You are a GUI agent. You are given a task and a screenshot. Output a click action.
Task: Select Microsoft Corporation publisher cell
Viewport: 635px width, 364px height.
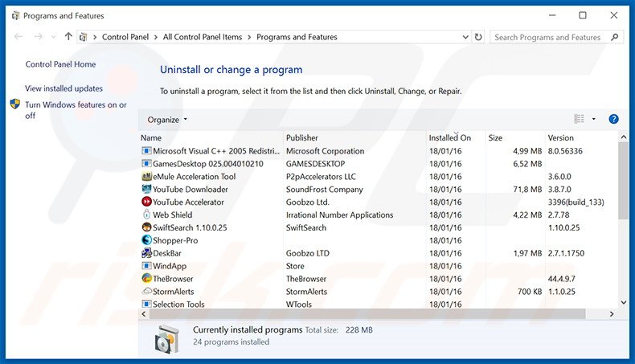(x=326, y=151)
